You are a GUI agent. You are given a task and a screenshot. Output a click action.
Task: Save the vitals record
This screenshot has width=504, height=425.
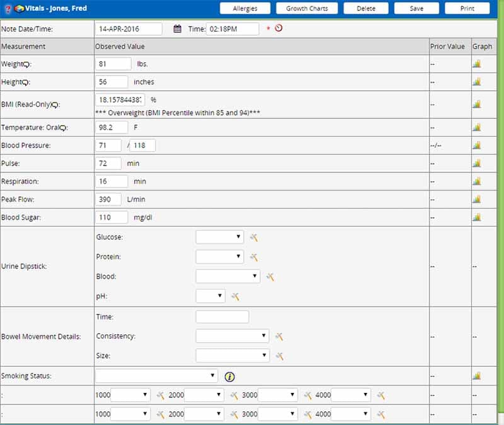(416, 9)
